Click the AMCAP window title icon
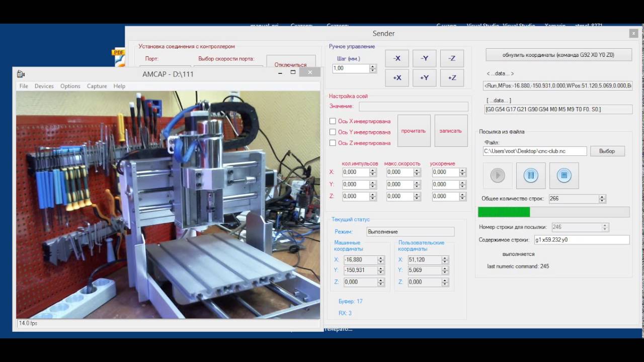 click(21, 74)
